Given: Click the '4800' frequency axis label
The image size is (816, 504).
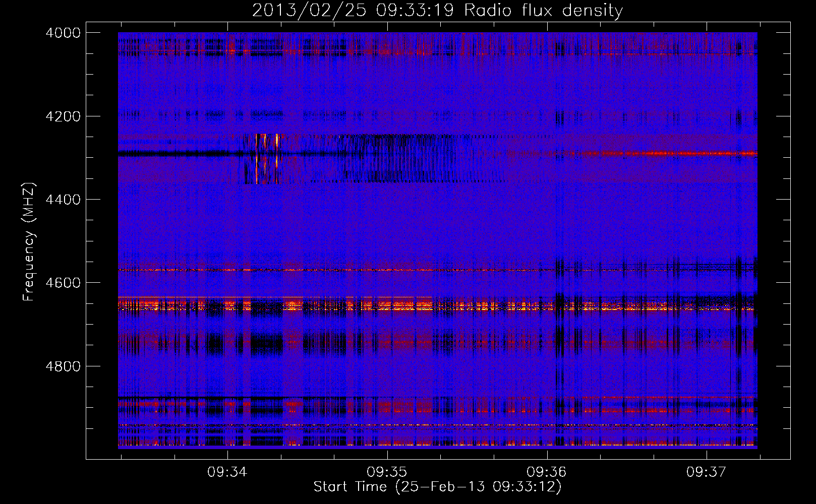Looking at the screenshot, I should click(63, 366).
